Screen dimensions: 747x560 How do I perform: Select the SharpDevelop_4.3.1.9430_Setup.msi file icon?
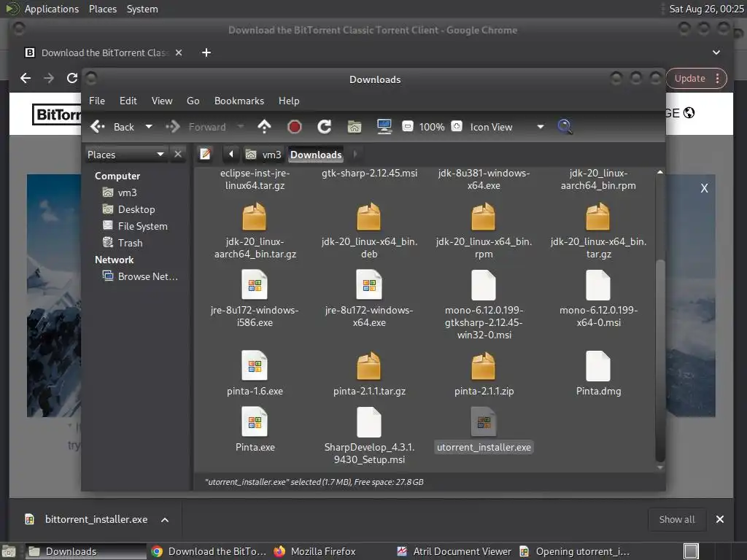pyautogui.click(x=368, y=422)
